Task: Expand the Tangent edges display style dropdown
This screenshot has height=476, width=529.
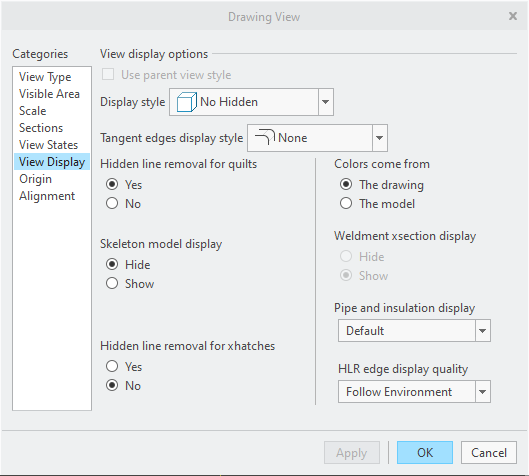Action: 380,138
